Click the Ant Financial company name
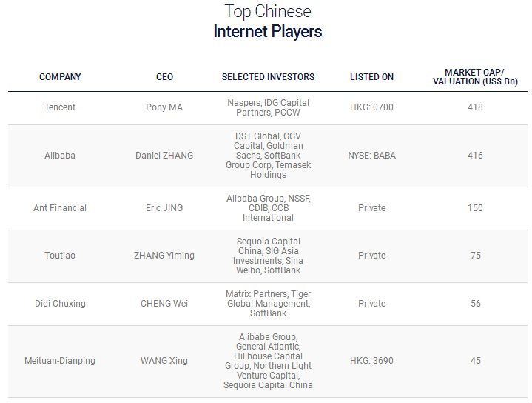This screenshot has width=532, height=403. tap(60, 208)
